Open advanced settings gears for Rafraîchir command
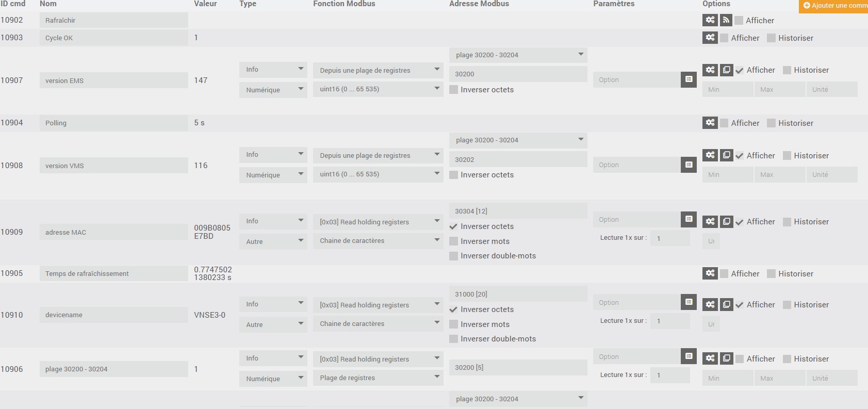Image resolution: width=868 pixels, height=409 pixels. coord(710,20)
